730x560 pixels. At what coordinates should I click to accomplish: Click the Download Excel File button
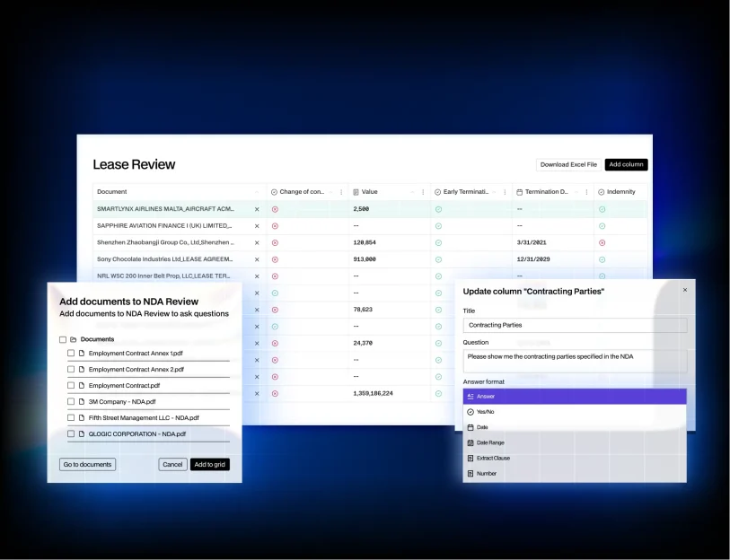point(568,165)
